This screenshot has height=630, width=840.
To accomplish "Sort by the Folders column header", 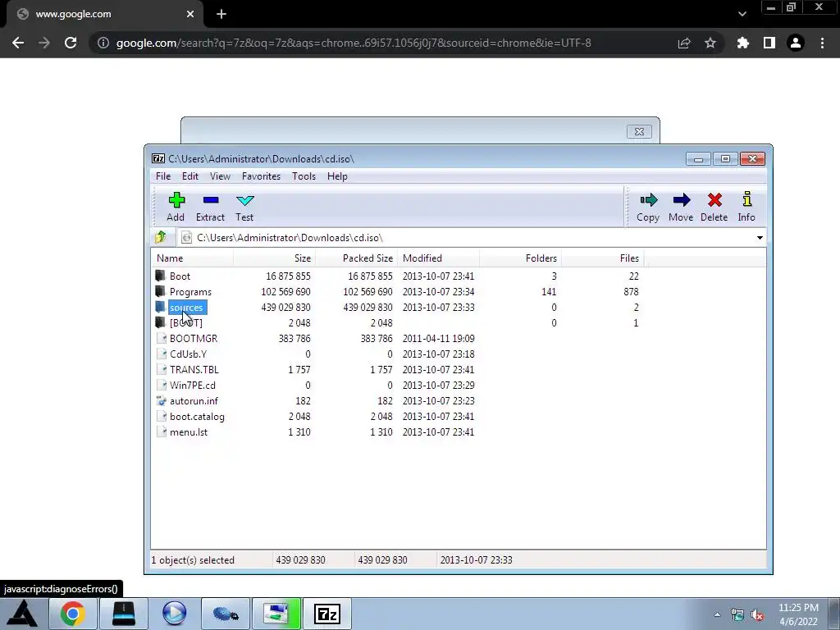I will [520, 258].
